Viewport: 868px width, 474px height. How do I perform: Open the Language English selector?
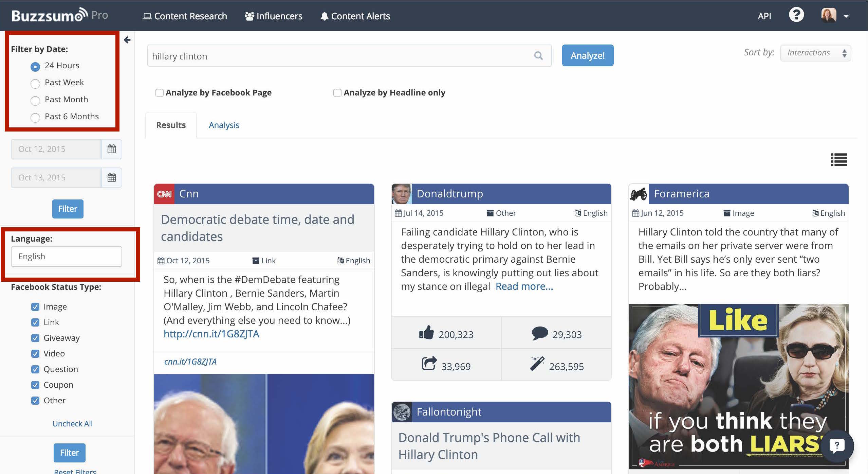point(67,257)
